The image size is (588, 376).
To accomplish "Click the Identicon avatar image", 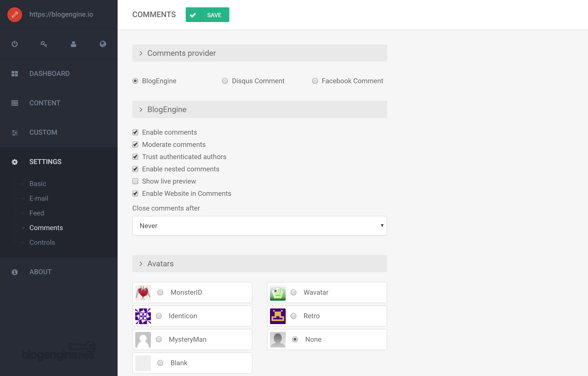I will [143, 316].
